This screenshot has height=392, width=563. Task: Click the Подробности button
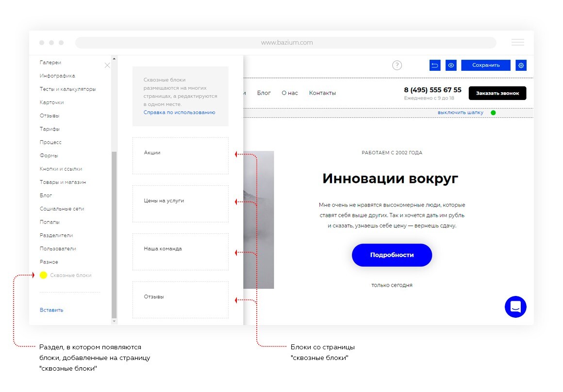[392, 255]
